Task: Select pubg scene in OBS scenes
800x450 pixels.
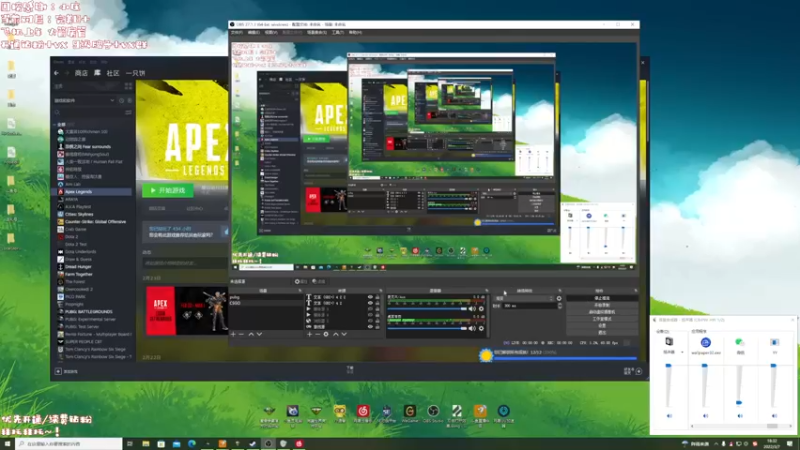Action: (266, 297)
